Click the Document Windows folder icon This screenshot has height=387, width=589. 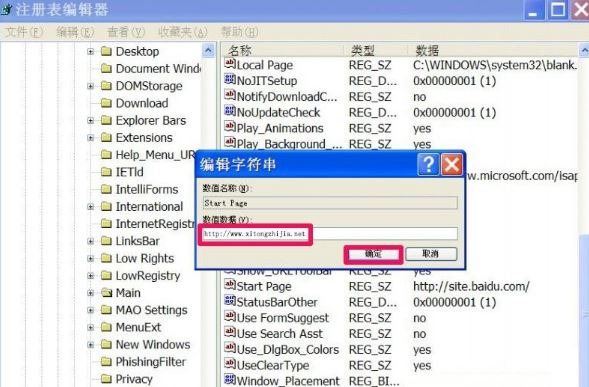(x=107, y=68)
